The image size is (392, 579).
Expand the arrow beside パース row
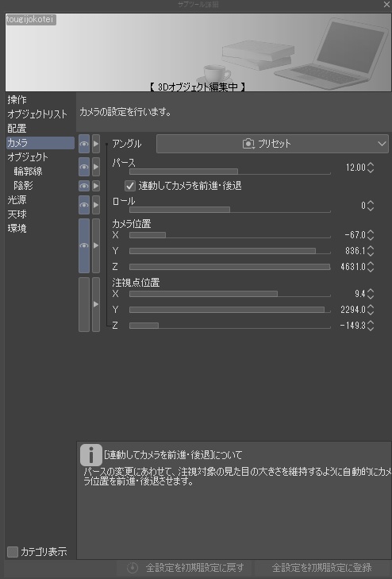coord(96,167)
